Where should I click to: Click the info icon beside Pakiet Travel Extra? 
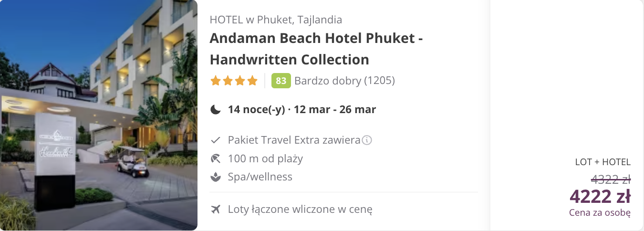pyautogui.click(x=367, y=140)
